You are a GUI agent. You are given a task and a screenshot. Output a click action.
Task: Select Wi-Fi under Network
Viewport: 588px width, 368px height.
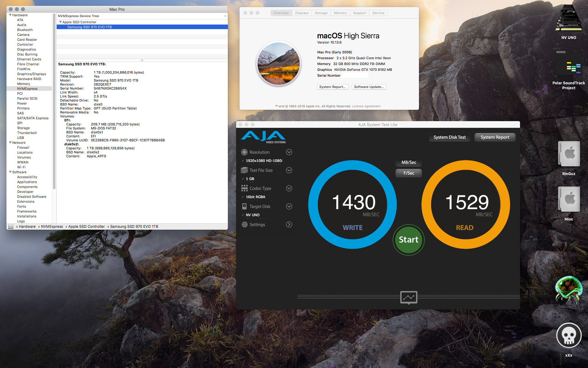(21, 167)
